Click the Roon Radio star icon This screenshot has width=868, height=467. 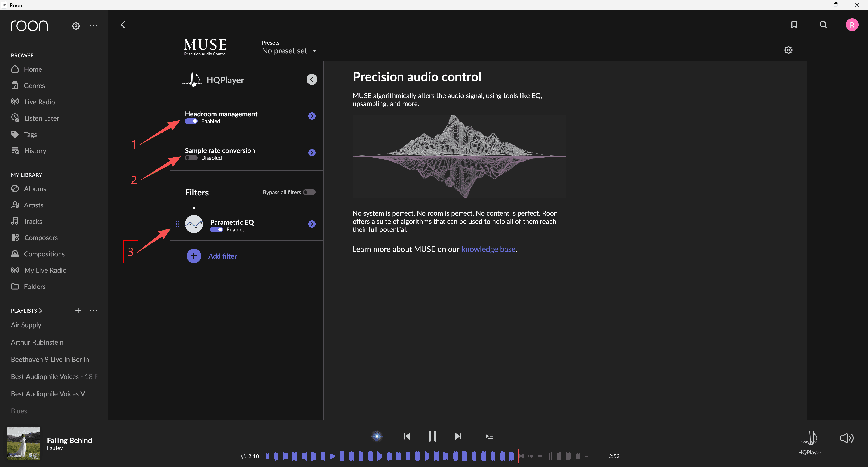tap(377, 436)
